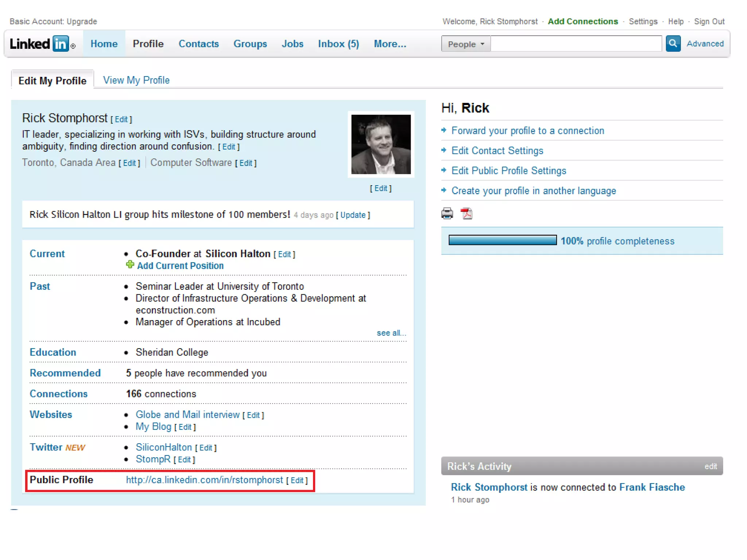Viewport: 747px width, 560px height.
Task: Click the public profile URL link
Action: [x=204, y=480]
